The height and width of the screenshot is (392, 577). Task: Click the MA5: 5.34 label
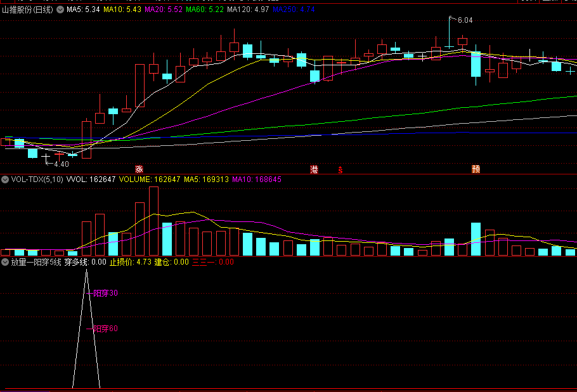(83, 10)
